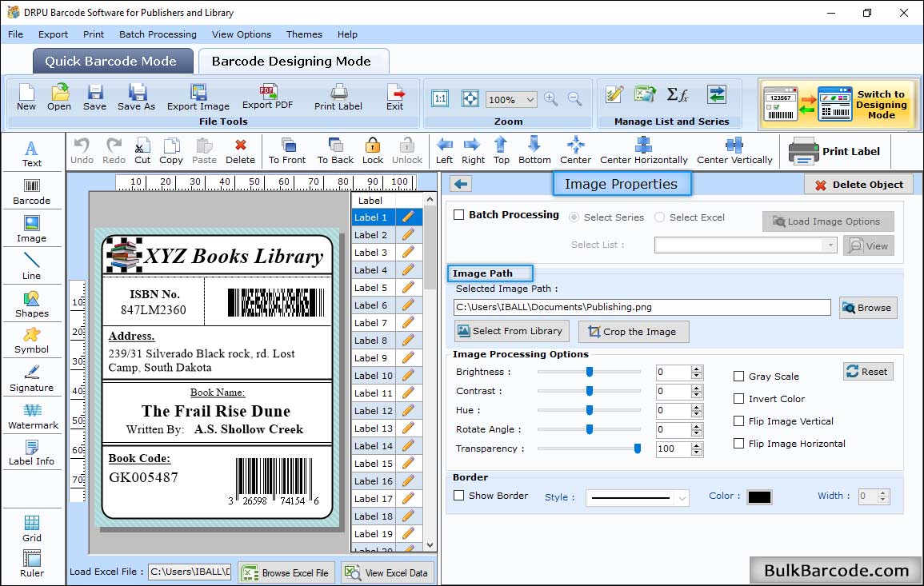
Task: Click the Browse button for image path
Action: tap(868, 308)
